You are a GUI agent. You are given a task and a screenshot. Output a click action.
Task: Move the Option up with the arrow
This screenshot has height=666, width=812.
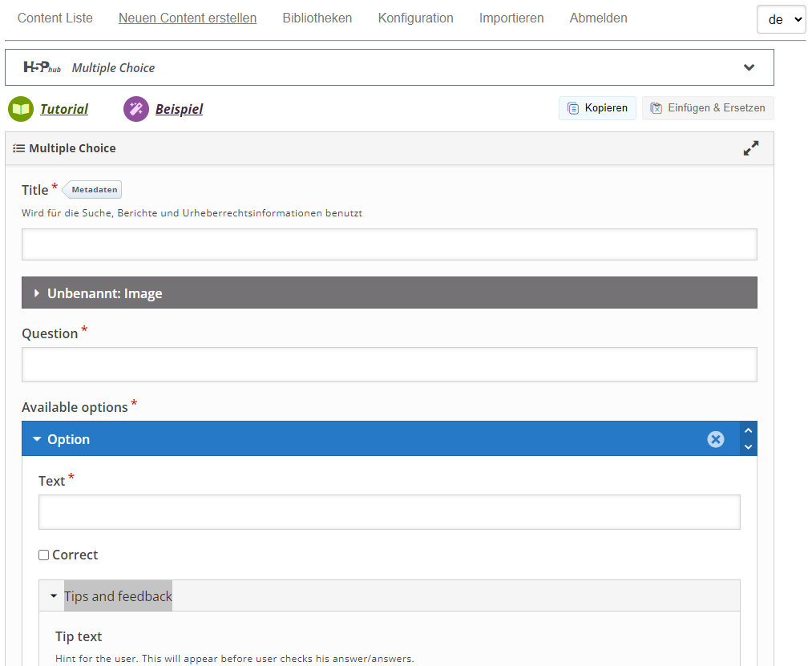coord(749,431)
